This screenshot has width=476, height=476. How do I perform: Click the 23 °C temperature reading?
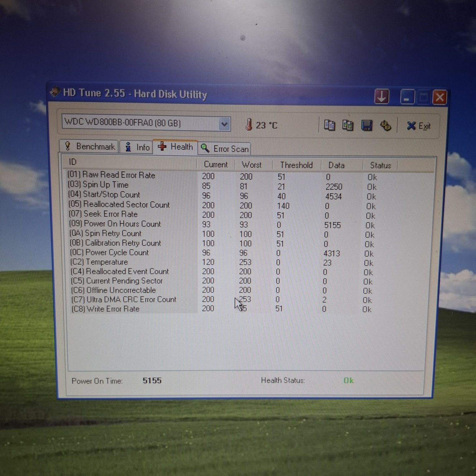tap(267, 125)
